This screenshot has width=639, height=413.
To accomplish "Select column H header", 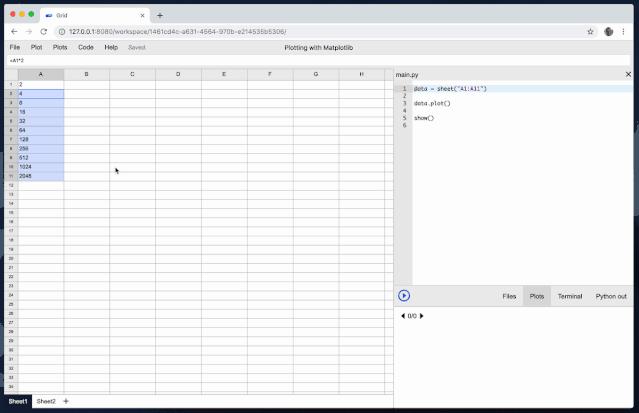I will tap(361, 74).
